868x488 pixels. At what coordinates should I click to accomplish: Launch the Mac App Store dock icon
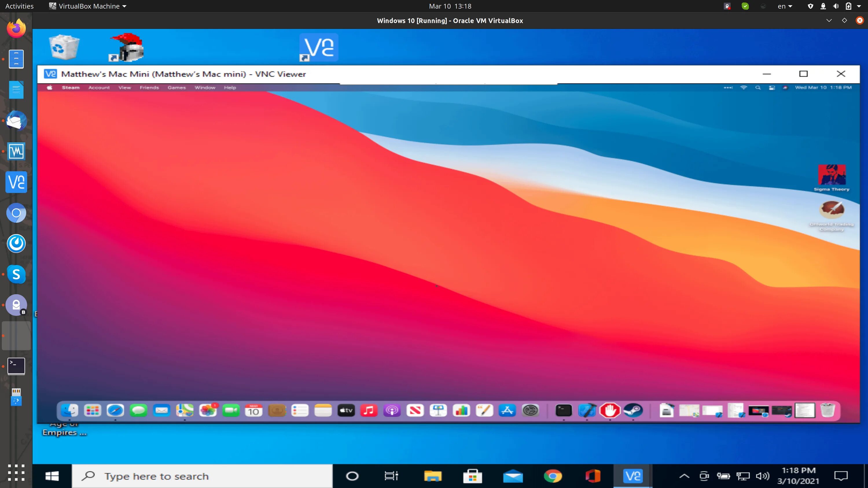(x=507, y=411)
